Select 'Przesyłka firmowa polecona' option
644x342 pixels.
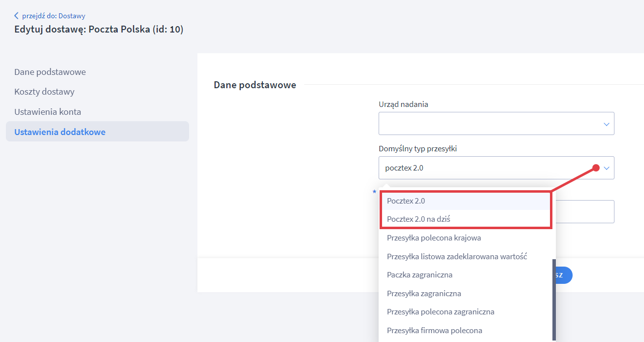point(467,330)
